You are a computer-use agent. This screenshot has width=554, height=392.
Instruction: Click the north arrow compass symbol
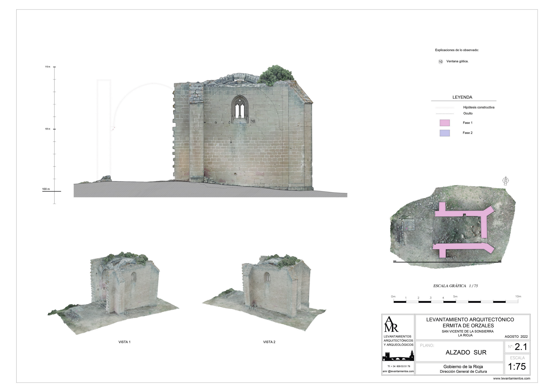506,180
